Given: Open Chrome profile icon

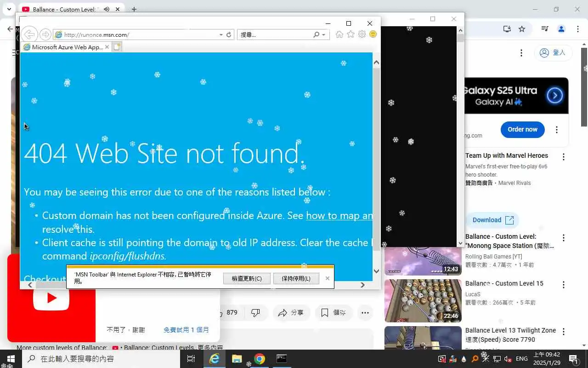Looking at the screenshot, I should click(561, 29).
